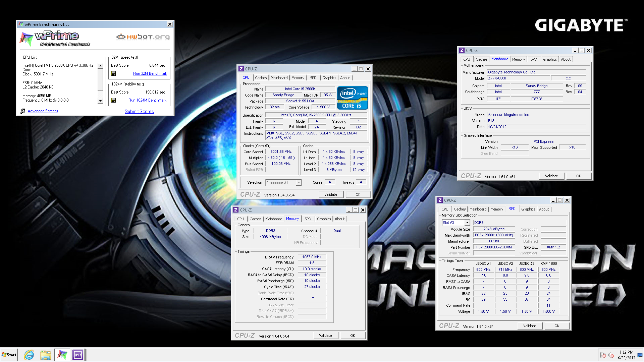Viewport: 644px width, 362px height.
Task: Click Show desktop at the end of the taskbar
Action: 640,355
